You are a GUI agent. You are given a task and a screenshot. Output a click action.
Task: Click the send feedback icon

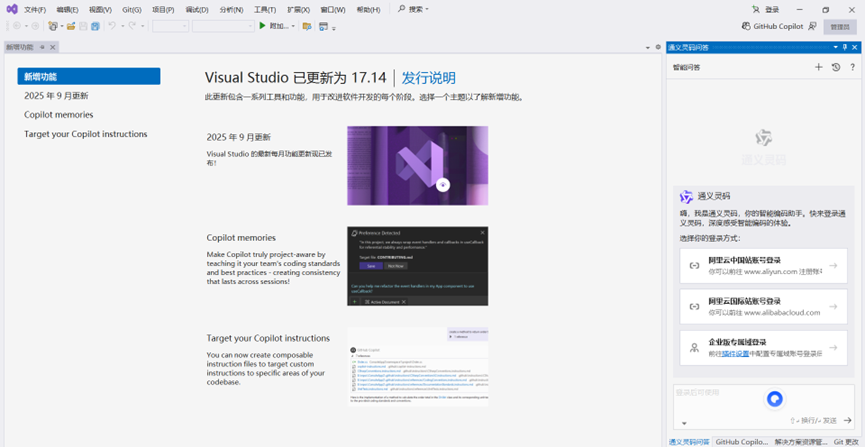pos(812,26)
